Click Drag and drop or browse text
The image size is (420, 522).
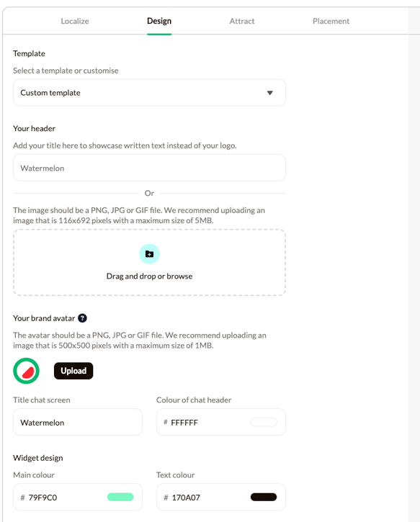point(149,276)
